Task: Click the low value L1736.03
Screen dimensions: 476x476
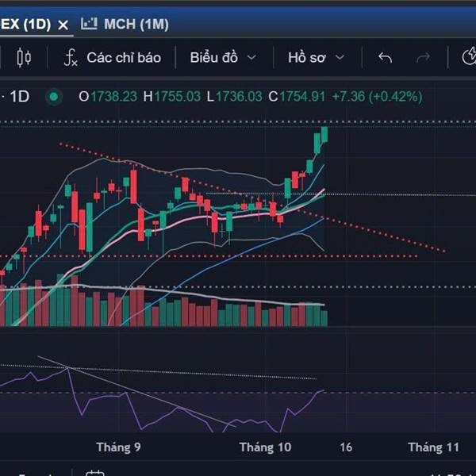Action: coord(234,97)
